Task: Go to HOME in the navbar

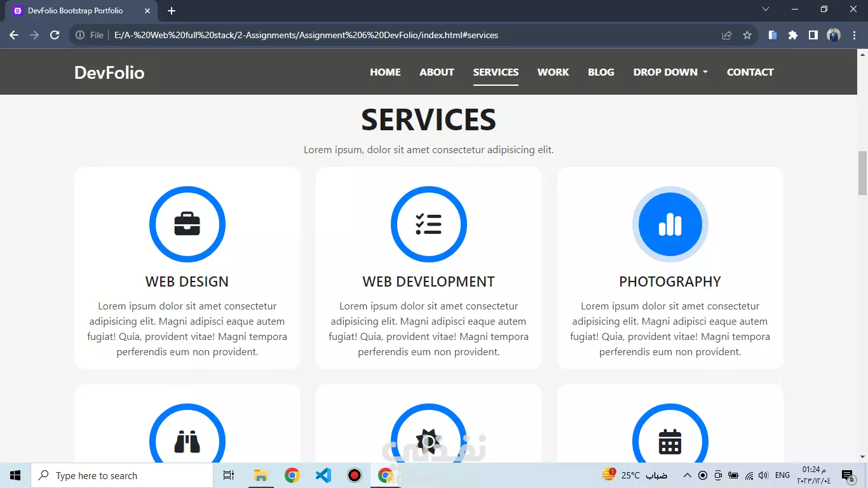Action: point(385,72)
